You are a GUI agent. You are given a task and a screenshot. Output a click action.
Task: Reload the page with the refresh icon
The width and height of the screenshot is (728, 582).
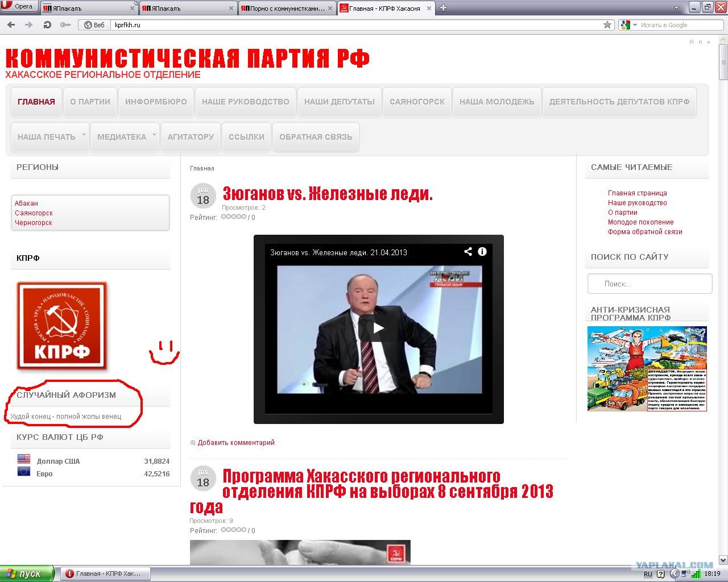click(x=47, y=25)
